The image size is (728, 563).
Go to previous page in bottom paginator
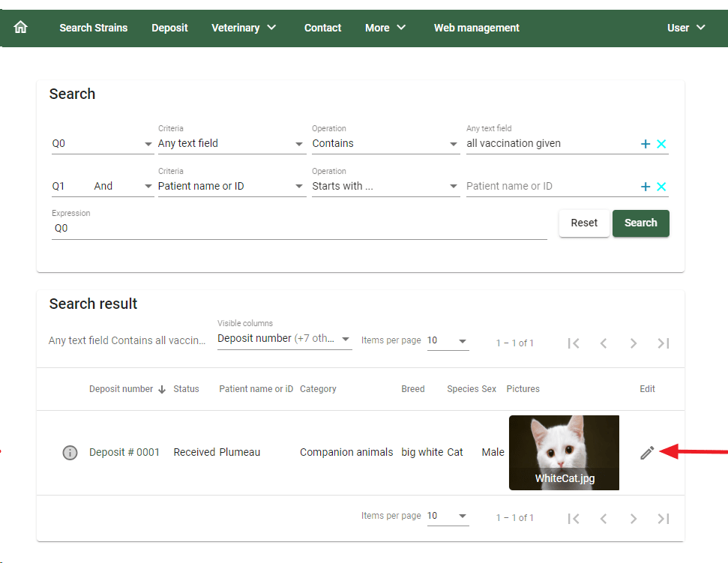[603, 519]
